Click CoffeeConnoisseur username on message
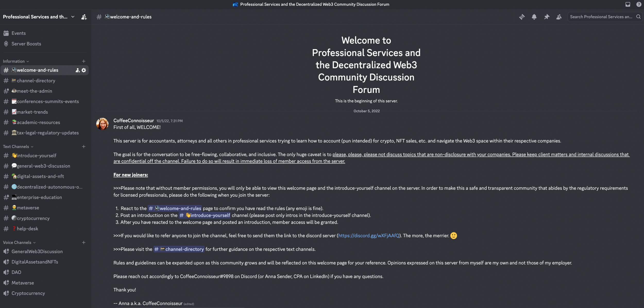 tap(133, 121)
